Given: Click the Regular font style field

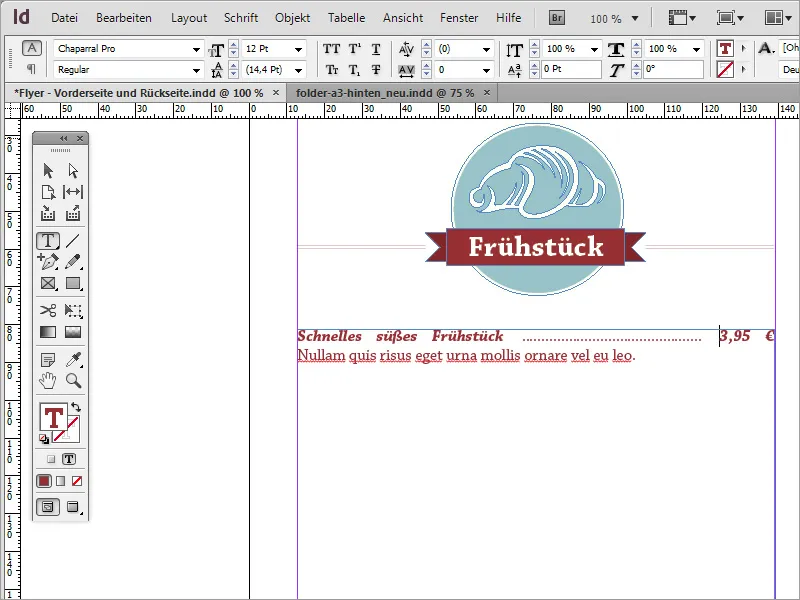Looking at the screenshot, I should [125, 70].
